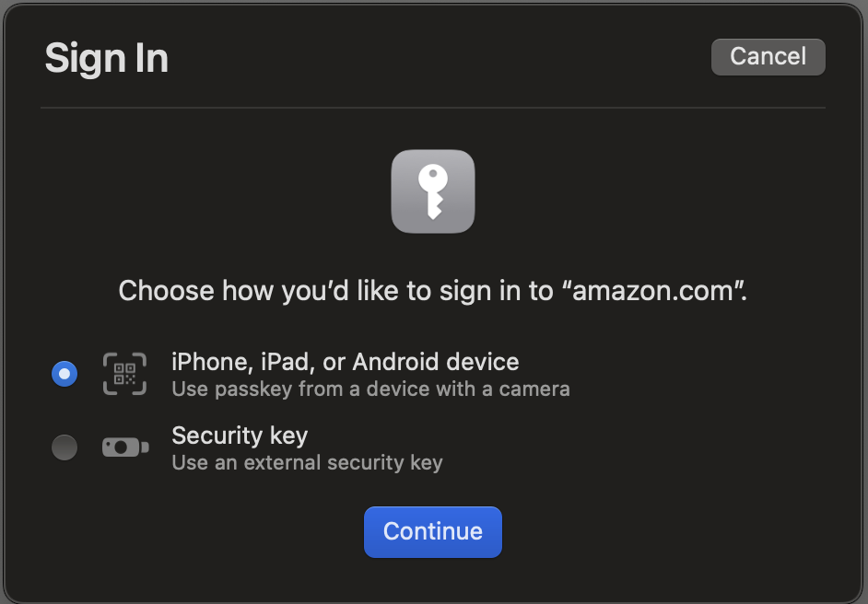Click the word "external" in the security key description
This screenshot has width=868, height=604.
[x=282, y=462]
